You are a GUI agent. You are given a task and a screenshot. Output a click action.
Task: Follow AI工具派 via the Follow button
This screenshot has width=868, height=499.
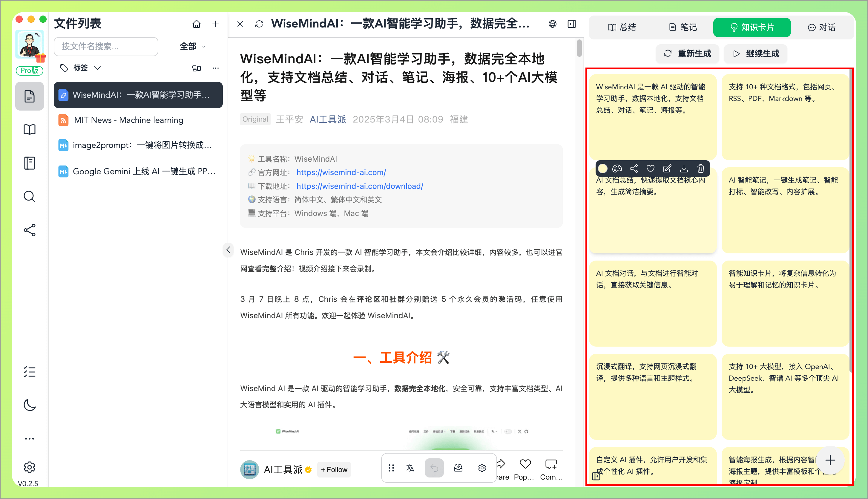[334, 469]
